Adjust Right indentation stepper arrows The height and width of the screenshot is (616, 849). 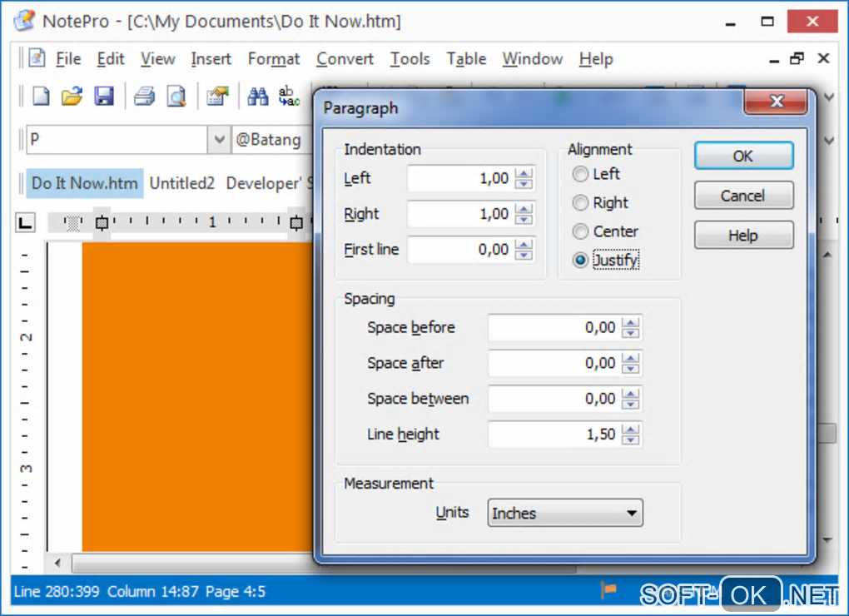click(524, 214)
